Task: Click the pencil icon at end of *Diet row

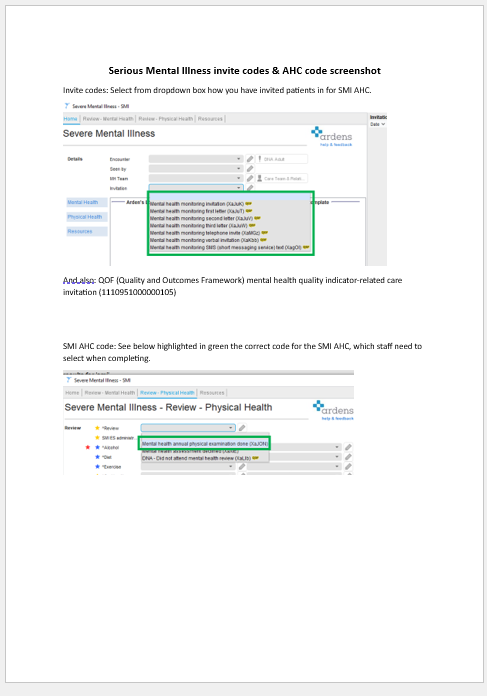Action: click(x=348, y=457)
